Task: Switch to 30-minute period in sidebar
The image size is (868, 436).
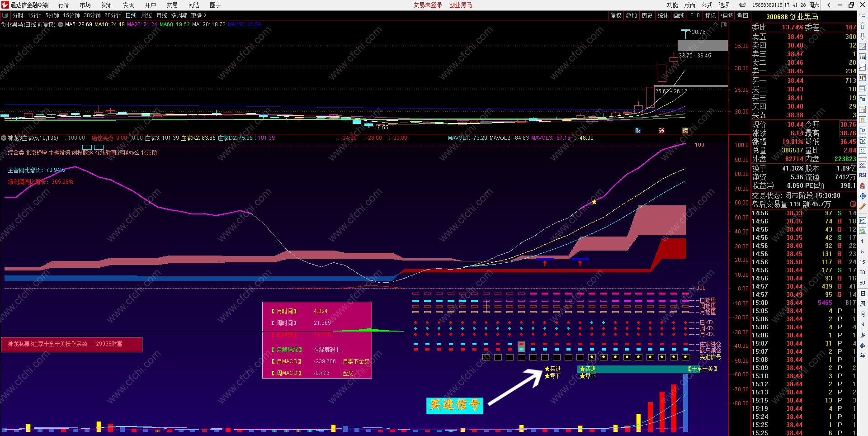Action: coord(862,272)
